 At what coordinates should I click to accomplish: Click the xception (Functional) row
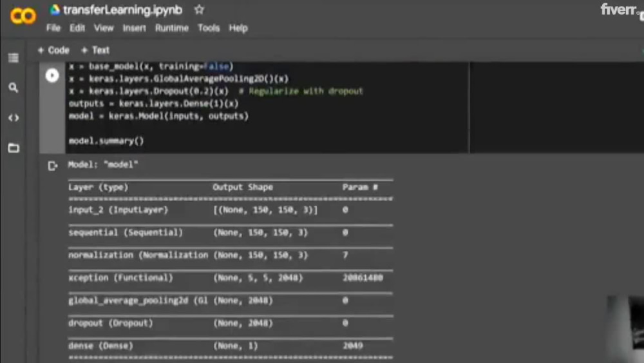tap(231, 277)
